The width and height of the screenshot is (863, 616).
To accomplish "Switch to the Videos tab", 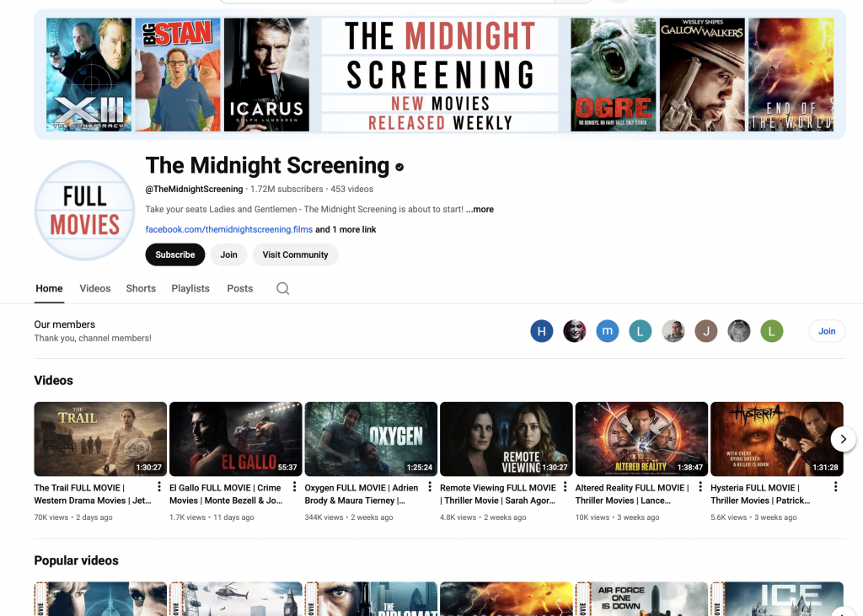I will click(95, 288).
